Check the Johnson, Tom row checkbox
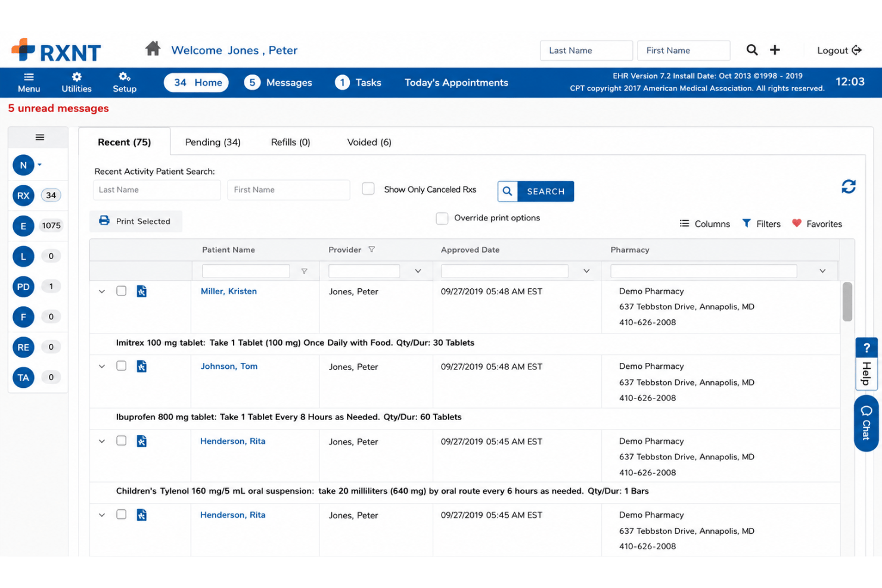This screenshot has width=882, height=588. (x=122, y=366)
